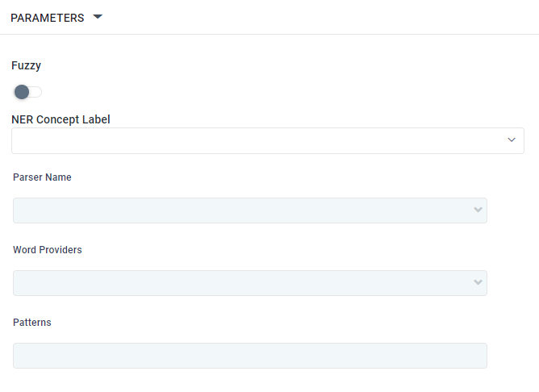The image size is (539, 392).
Task: Click the Fuzzy switch's round knob
Action: [22, 92]
